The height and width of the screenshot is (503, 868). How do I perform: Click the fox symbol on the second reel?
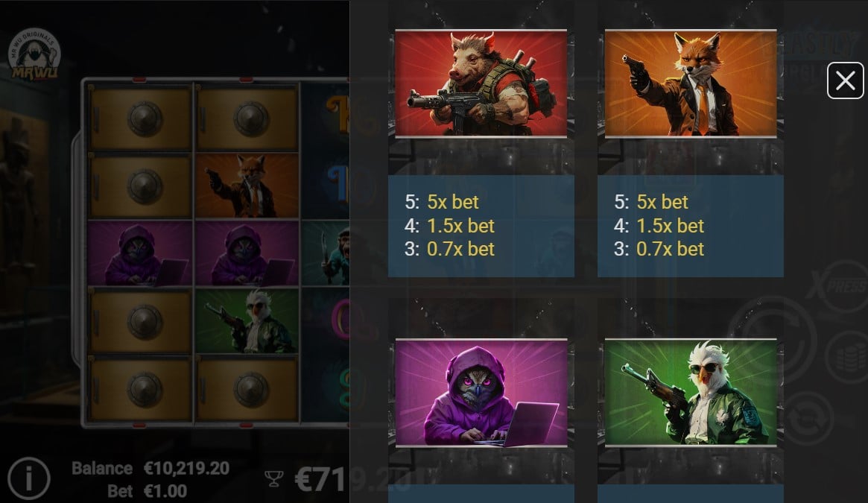click(x=247, y=186)
